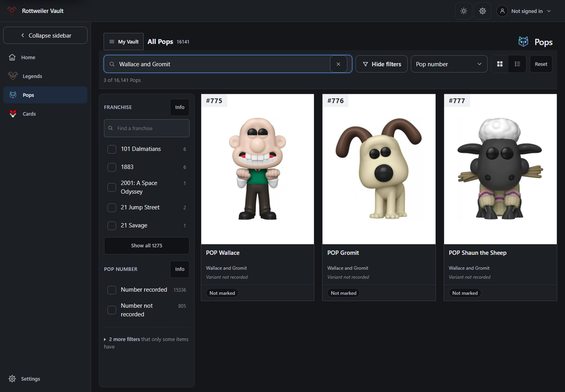Hide the filters panel
The width and height of the screenshot is (565, 392).
(381, 64)
